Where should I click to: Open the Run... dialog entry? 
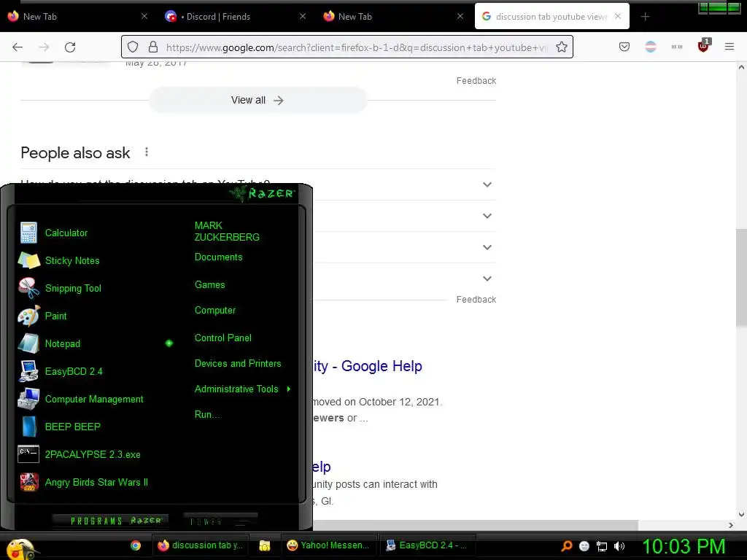click(208, 414)
